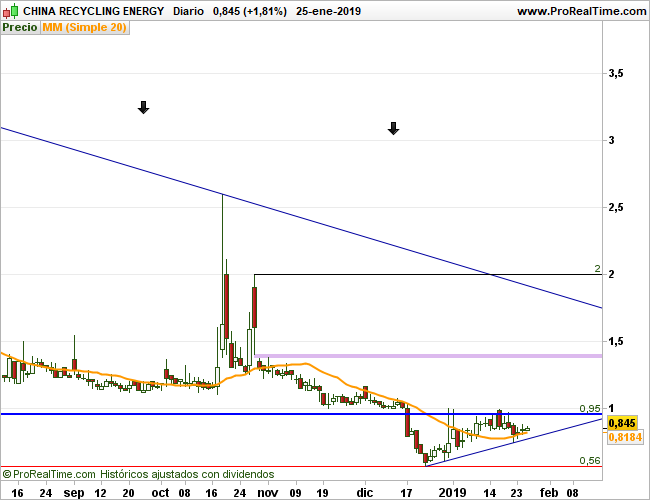
Task: Click the oct month label on time axis
Action: 160,493
